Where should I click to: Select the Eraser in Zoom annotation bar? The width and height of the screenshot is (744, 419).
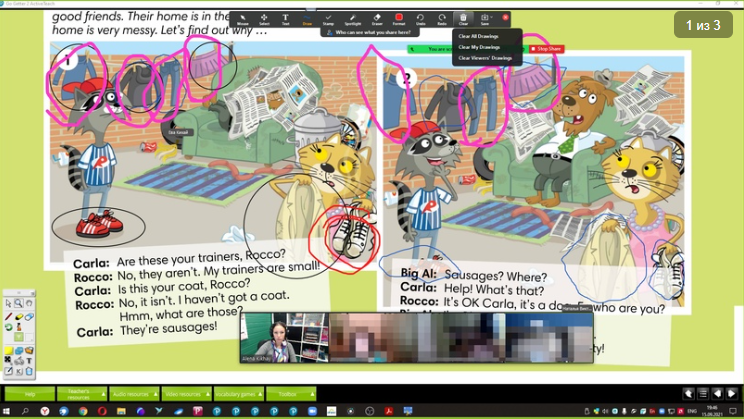[377, 19]
